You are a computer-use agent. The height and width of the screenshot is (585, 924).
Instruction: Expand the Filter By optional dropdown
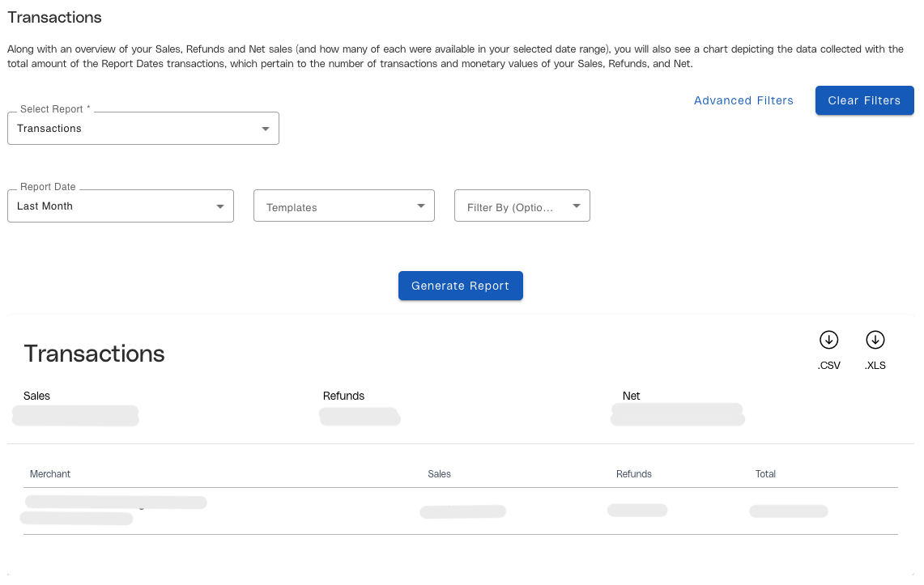click(x=522, y=206)
